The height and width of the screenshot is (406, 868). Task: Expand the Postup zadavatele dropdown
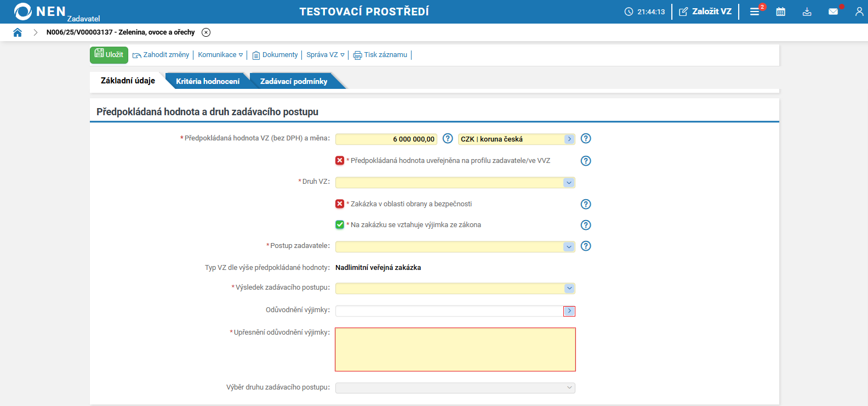pos(569,247)
